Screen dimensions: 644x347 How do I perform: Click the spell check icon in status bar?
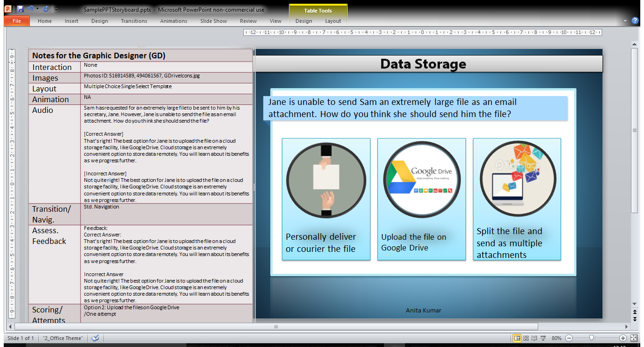click(96, 338)
